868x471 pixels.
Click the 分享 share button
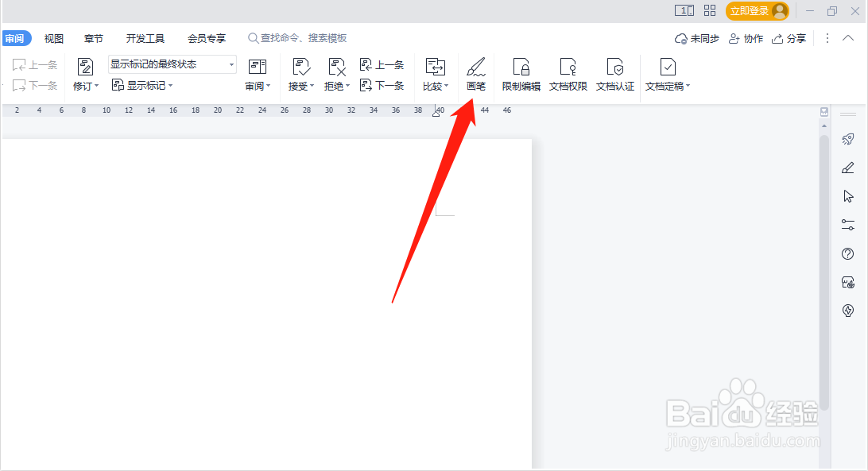tap(789, 38)
